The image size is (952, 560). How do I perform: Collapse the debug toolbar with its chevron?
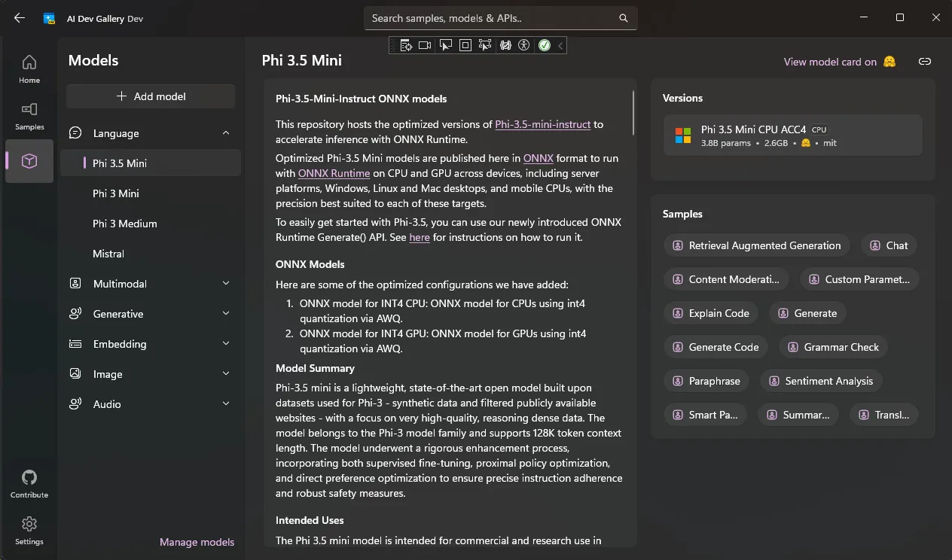[560, 45]
